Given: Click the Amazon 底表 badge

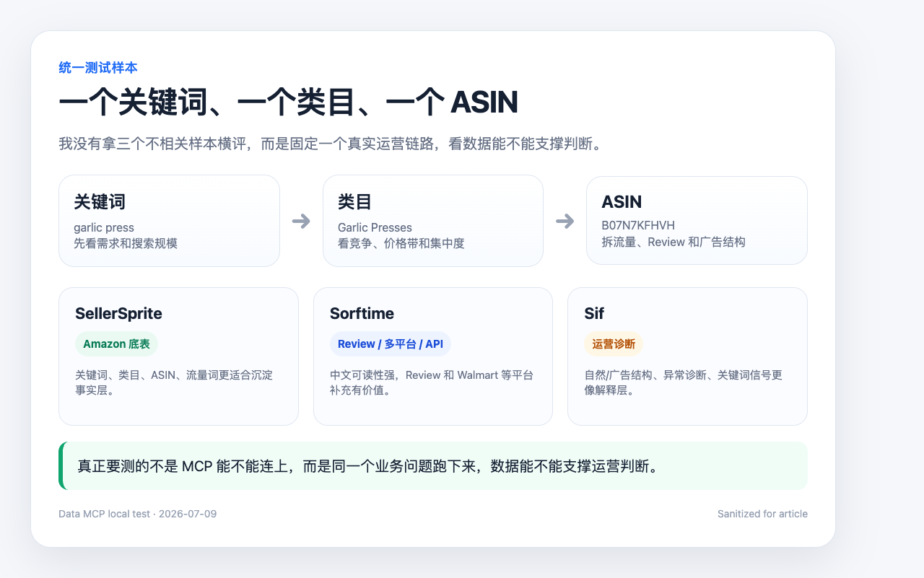Looking at the screenshot, I should (x=116, y=344).
